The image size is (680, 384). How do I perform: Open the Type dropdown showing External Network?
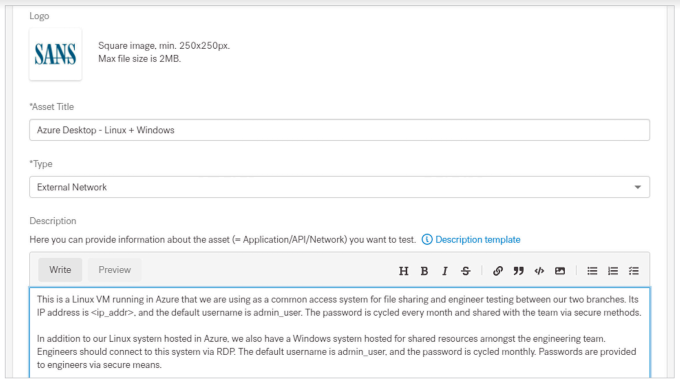click(x=339, y=187)
